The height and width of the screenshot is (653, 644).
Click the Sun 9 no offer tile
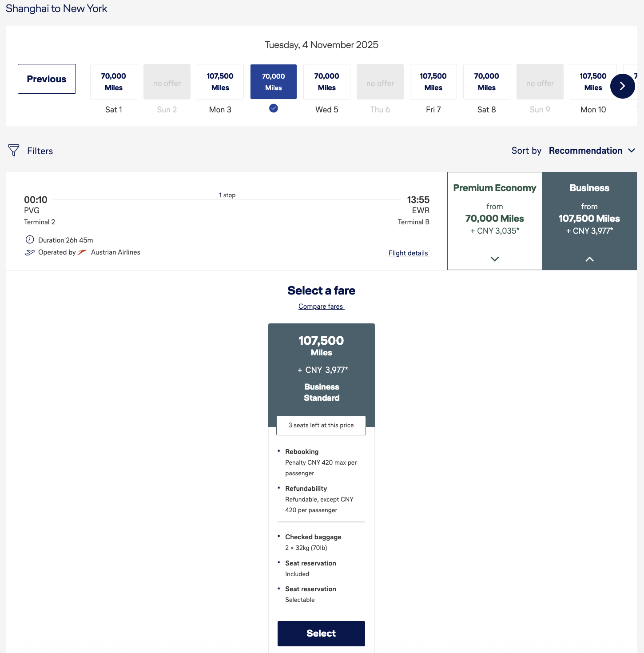(x=540, y=82)
